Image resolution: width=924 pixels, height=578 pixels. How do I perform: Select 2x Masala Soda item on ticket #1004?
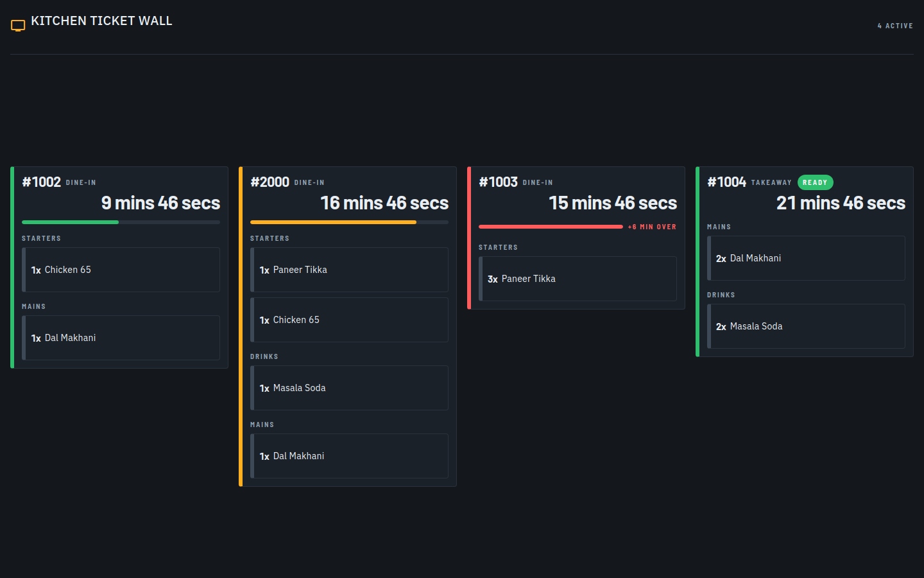[806, 326]
